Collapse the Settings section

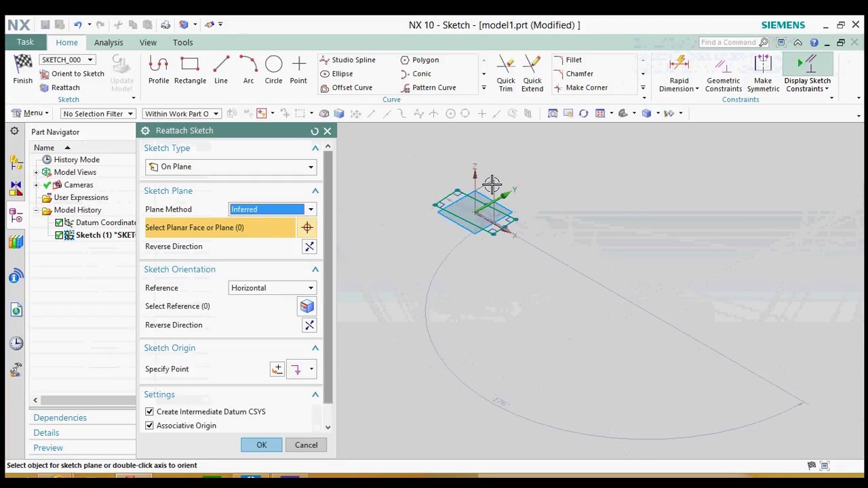point(315,394)
